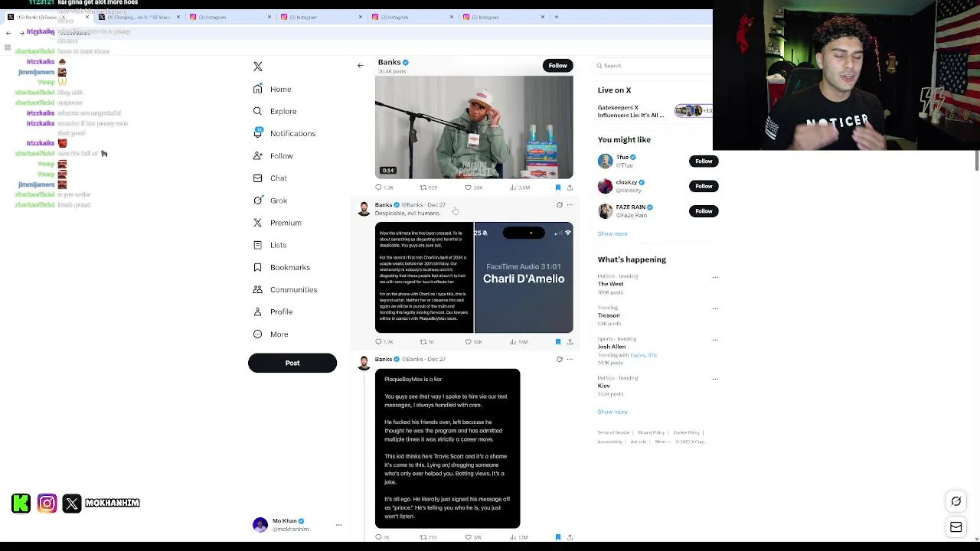Toggle bookmark on the video post
Image resolution: width=980 pixels, height=551 pixels.
[558, 187]
